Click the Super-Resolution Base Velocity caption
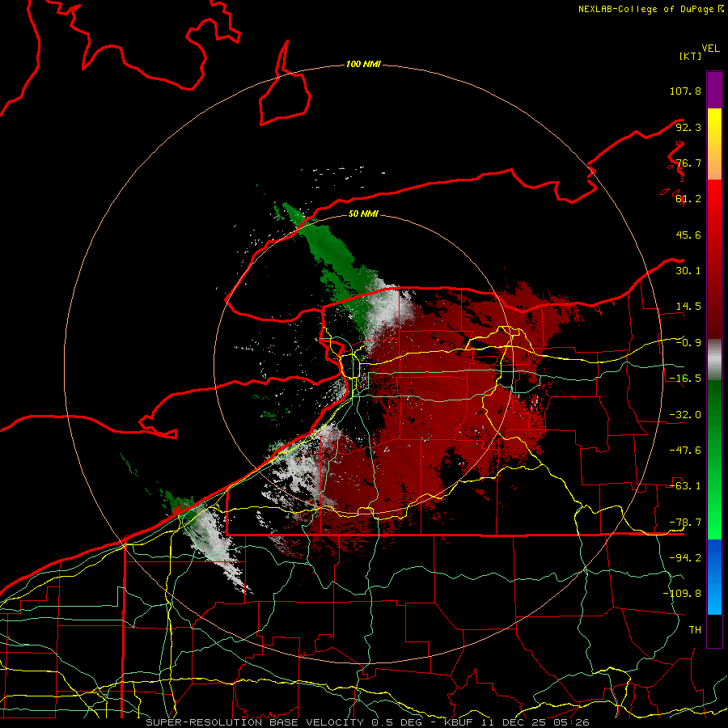This screenshot has height=728, width=728. coord(368,722)
